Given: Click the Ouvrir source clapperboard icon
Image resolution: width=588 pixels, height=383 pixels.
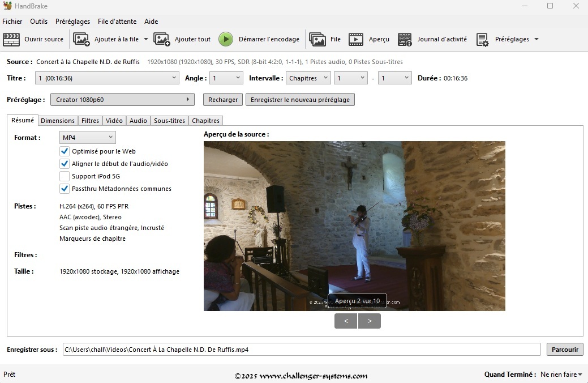Looking at the screenshot, I should pyautogui.click(x=11, y=39).
